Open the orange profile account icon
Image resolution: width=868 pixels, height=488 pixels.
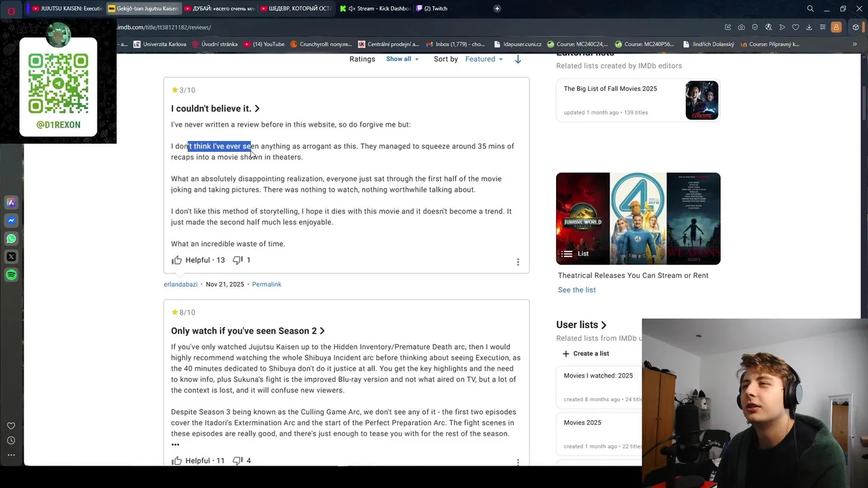836,27
